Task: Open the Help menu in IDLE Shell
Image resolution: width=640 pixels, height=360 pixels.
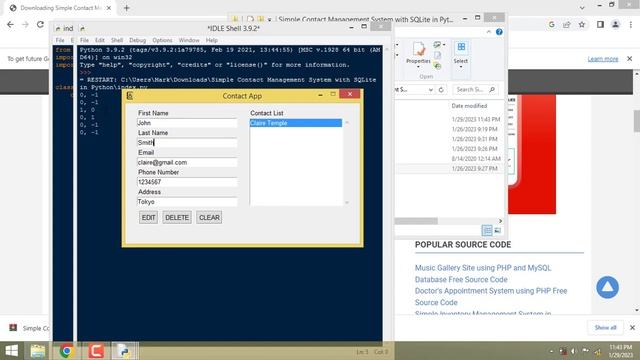Action: (x=211, y=40)
